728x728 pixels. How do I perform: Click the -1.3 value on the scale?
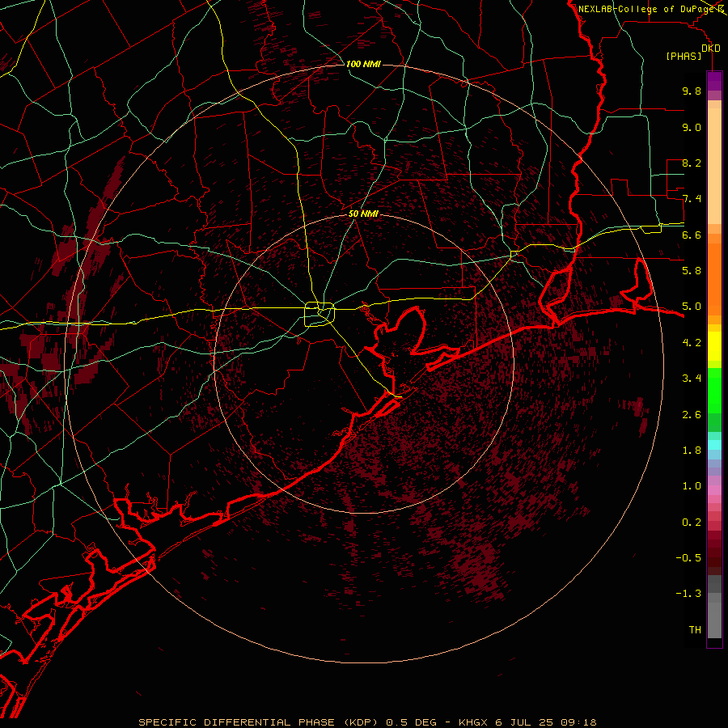688,594
